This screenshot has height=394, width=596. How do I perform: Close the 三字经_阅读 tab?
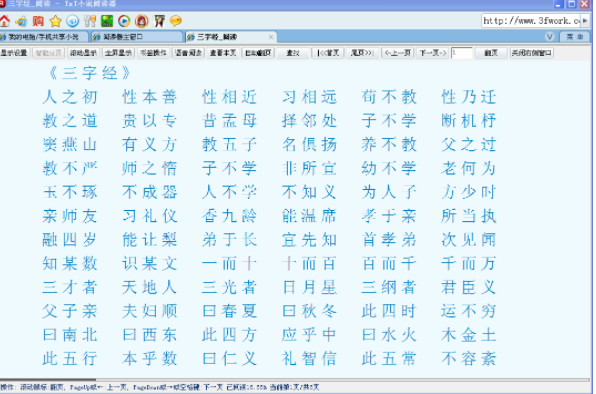click(271, 37)
